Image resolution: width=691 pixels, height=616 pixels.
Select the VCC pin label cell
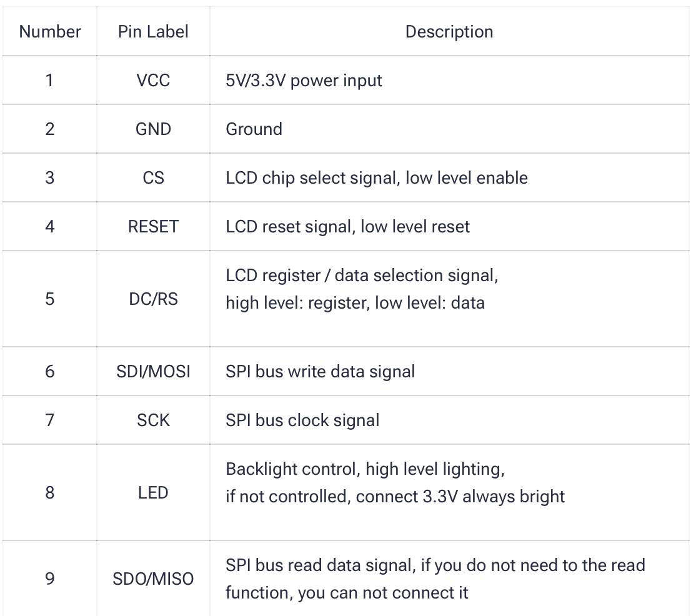(153, 81)
